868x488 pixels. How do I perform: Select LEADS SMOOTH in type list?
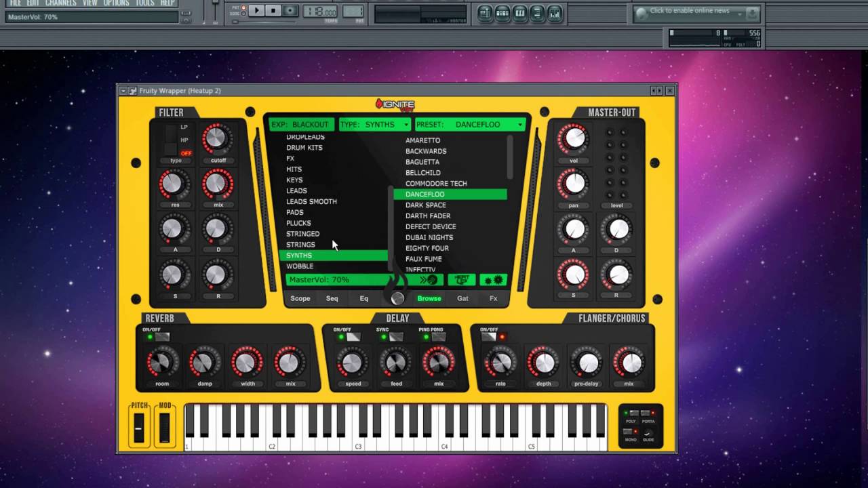pos(311,201)
